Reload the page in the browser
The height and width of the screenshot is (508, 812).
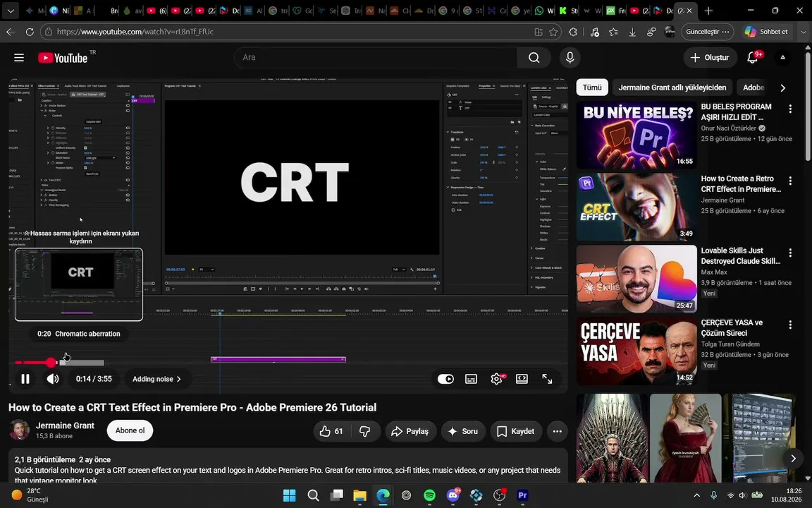point(30,32)
